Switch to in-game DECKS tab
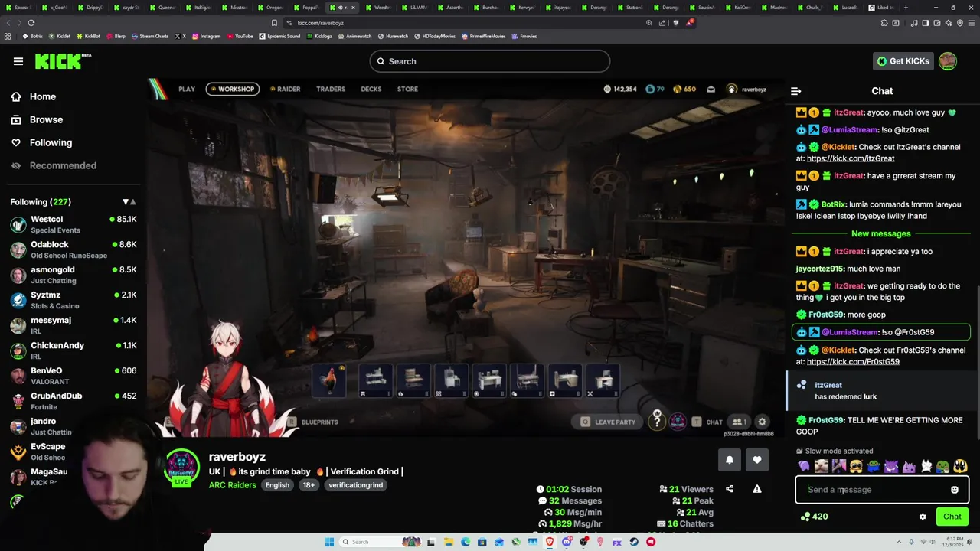980x551 pixels. (x=371, y=89)
